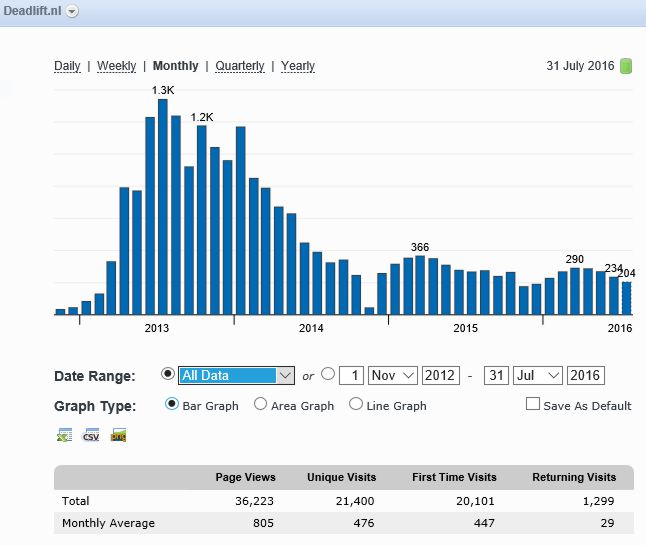Click the green status indicator beside the date
Viewport: 646px width, 545px height.
pyautogui.click(x=626, y=66)
